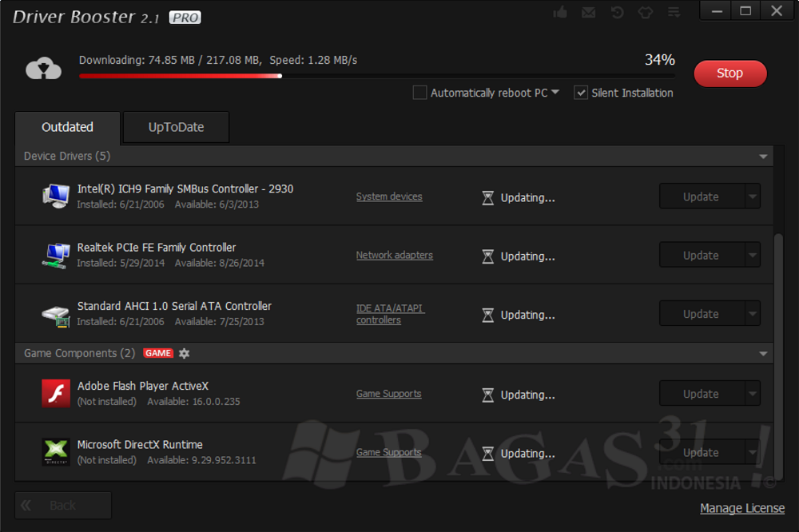Click the Standard AHCI controller drive icon
Viewport: 799px width, 532px height.
pyautogui.click(x=56, y=316)
